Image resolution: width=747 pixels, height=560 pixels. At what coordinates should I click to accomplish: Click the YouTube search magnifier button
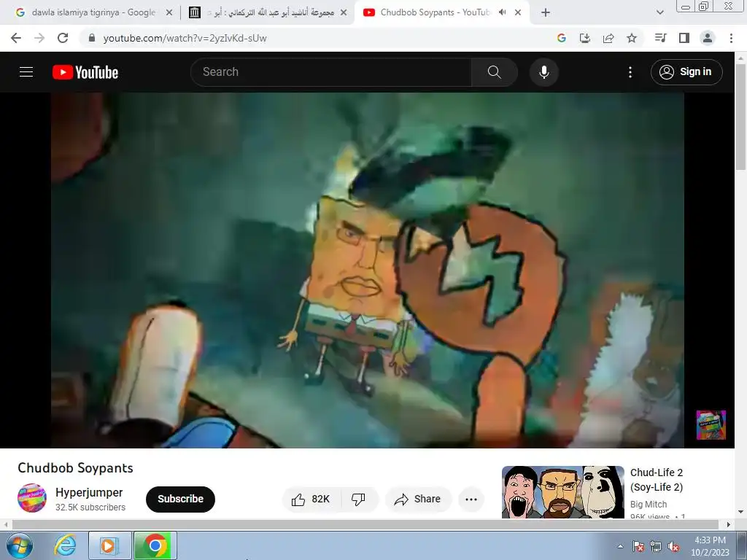tap(495, 72)
